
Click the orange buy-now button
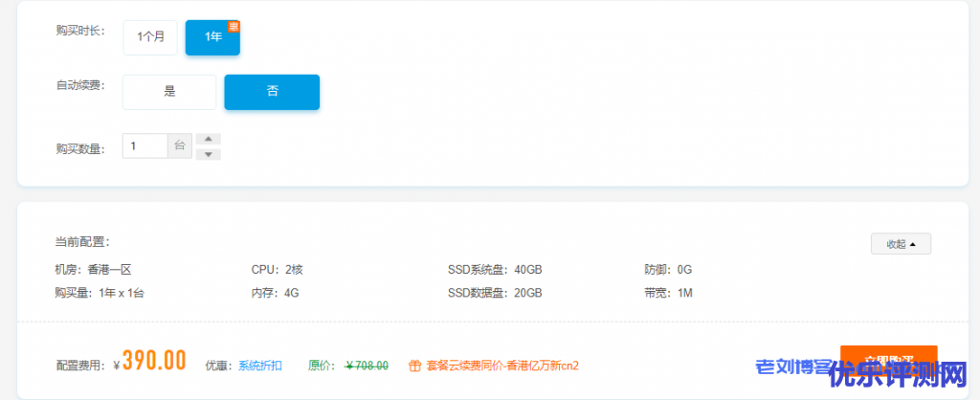point(888,360)
